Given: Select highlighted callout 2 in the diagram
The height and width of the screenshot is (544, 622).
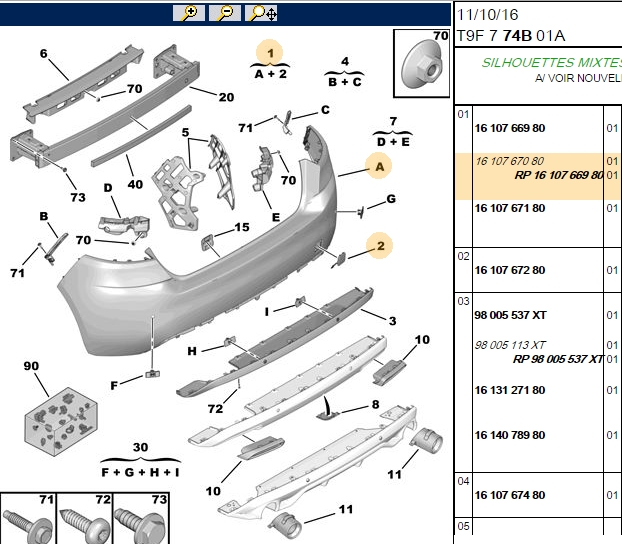Looking at the screenshot, I should click(380, 246).
